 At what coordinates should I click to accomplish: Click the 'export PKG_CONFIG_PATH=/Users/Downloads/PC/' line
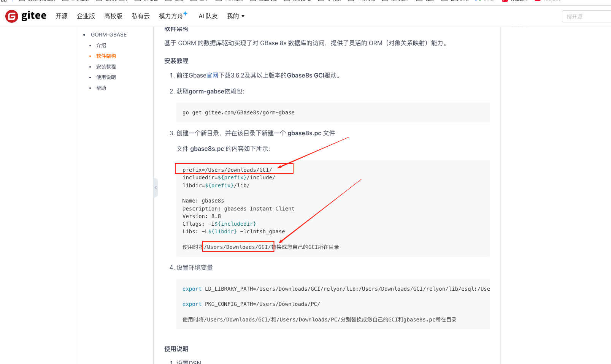coord(251,304)
